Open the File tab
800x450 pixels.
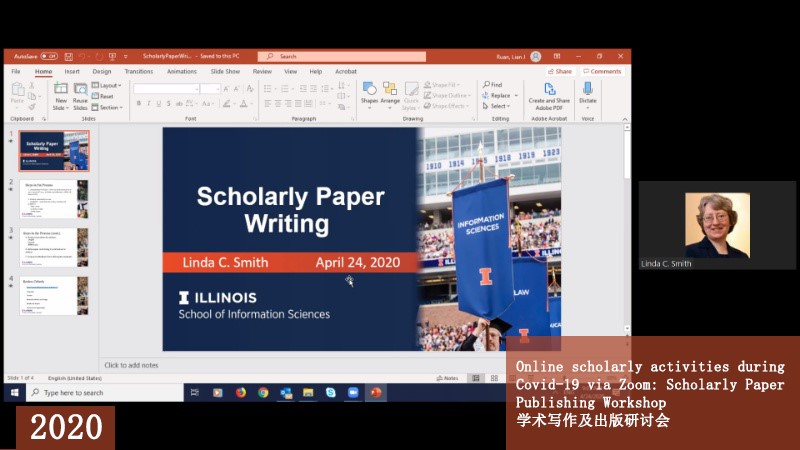(x=16, y=71)
